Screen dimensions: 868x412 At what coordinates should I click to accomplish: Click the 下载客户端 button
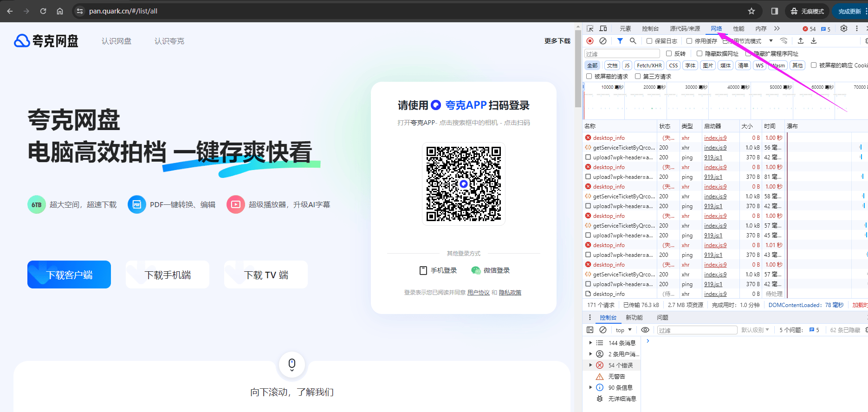point(69,275)
